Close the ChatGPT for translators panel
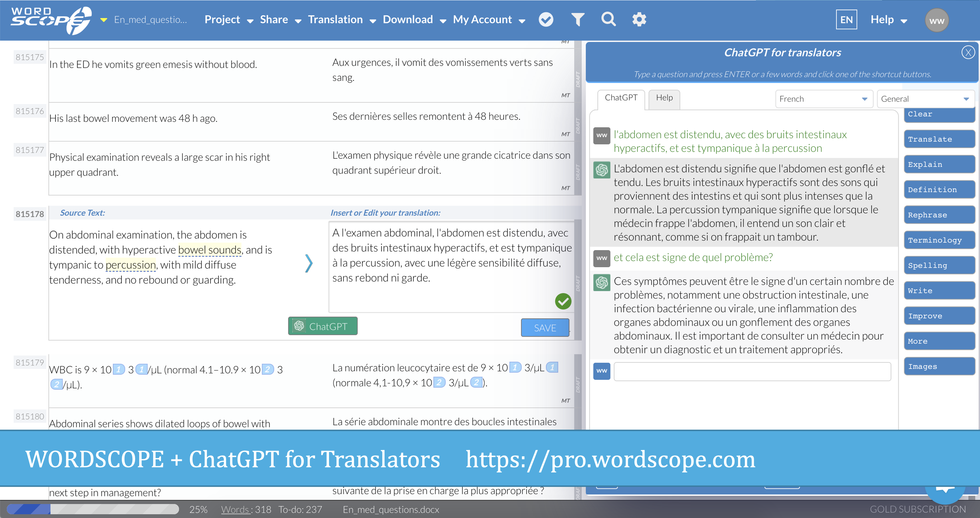 coord(967,52)
